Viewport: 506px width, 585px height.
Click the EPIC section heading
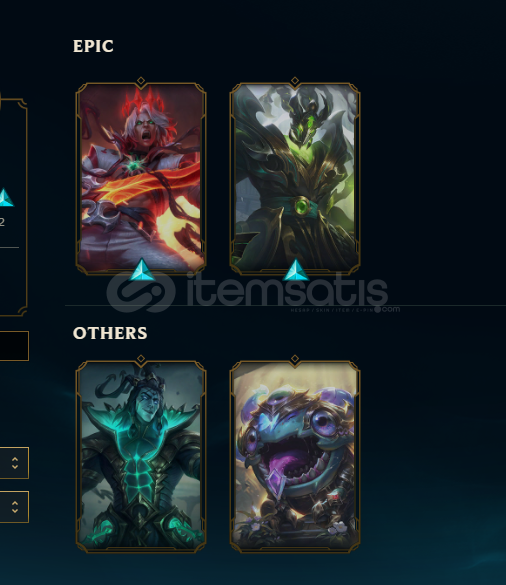pyautogui.click(x=93, y=47)
